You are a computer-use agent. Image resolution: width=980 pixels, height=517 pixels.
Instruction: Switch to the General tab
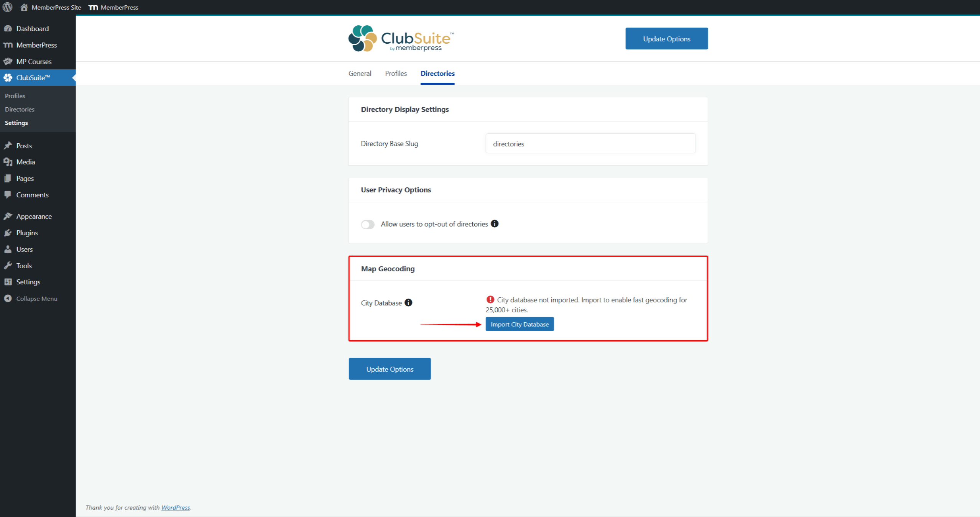(360, 73)
